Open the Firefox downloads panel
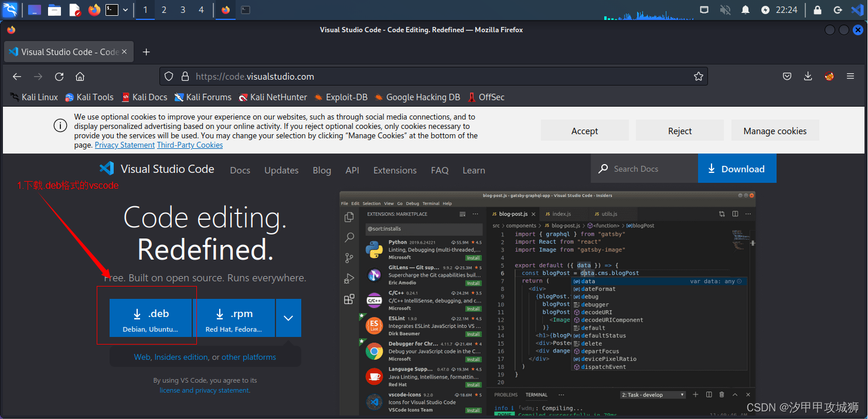Image resolution: width=868 pixels, height=419 pixels. pos(808,76)
